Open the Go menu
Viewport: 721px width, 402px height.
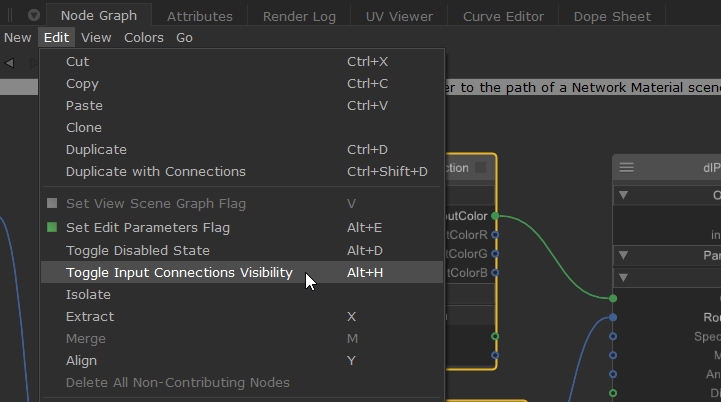(x=184, y=37)
